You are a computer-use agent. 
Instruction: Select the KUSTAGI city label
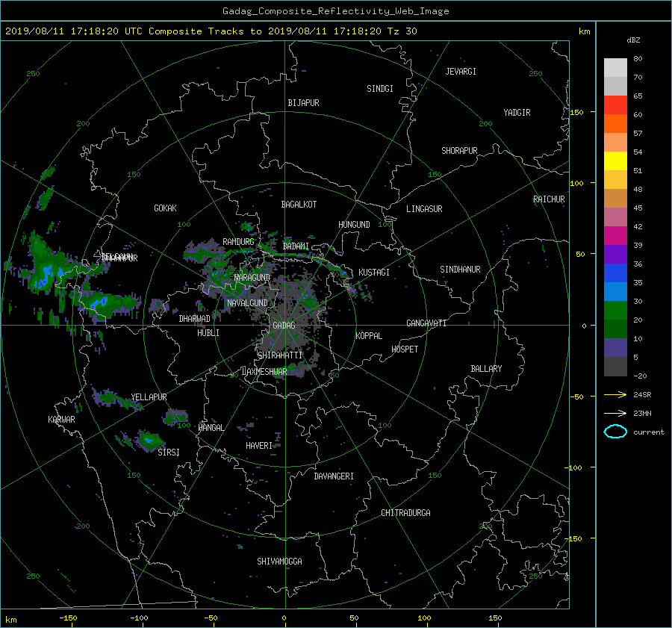pyautogui.click(x=374, y=273)
